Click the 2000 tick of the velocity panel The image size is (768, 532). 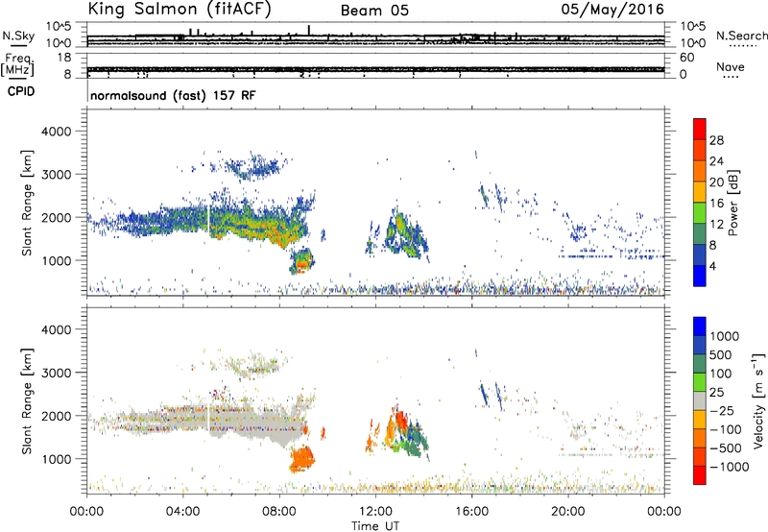click(57, 416)
